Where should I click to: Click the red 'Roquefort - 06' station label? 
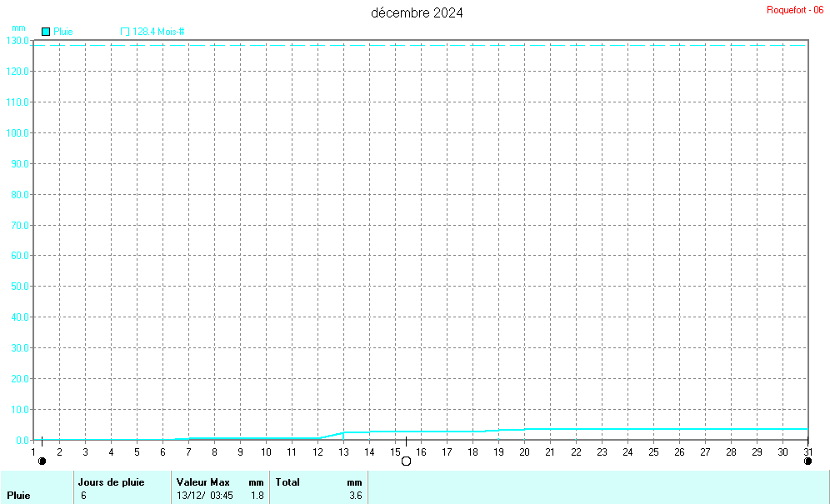(x=795, y=10)
